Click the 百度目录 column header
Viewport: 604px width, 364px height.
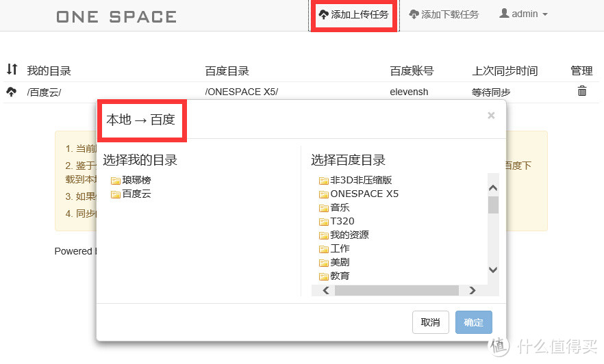[227, 70]
